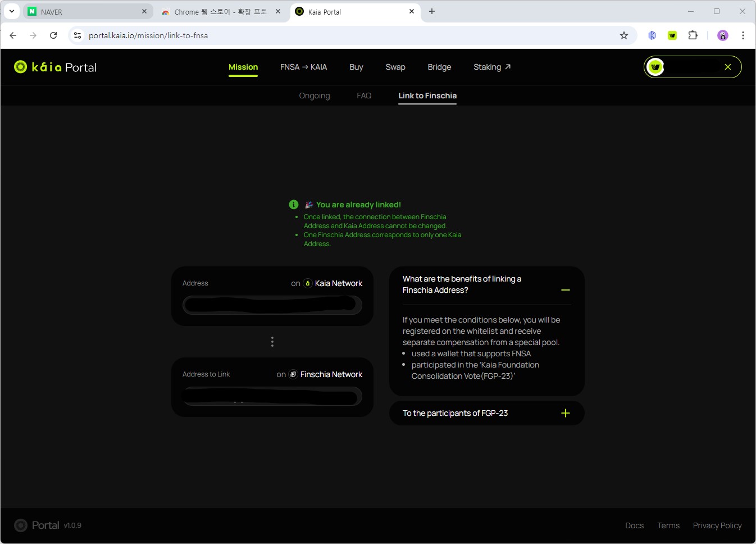Click the 'Kaia Network' label
Screen dimensions: 756x544
tap(338, 283)
